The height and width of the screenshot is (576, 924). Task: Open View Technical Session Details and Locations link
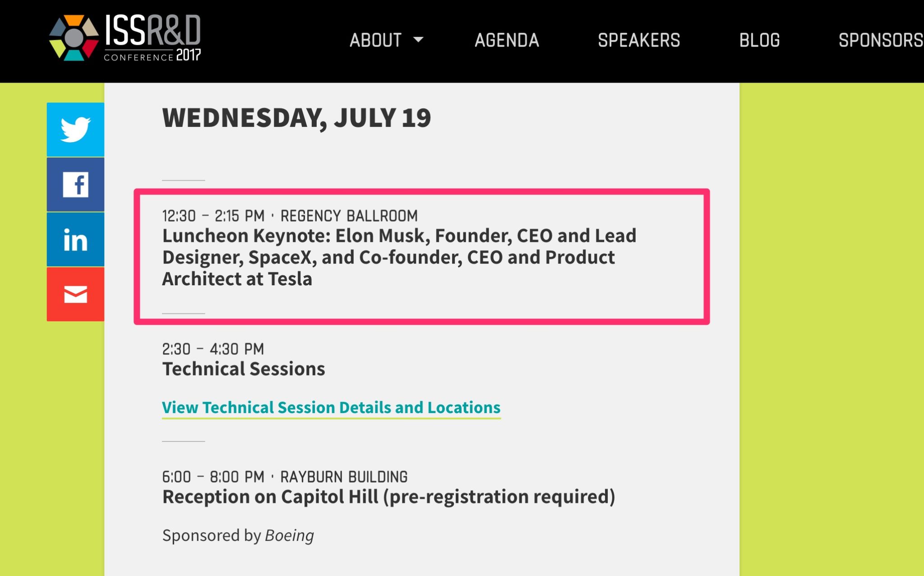(331, 408)
